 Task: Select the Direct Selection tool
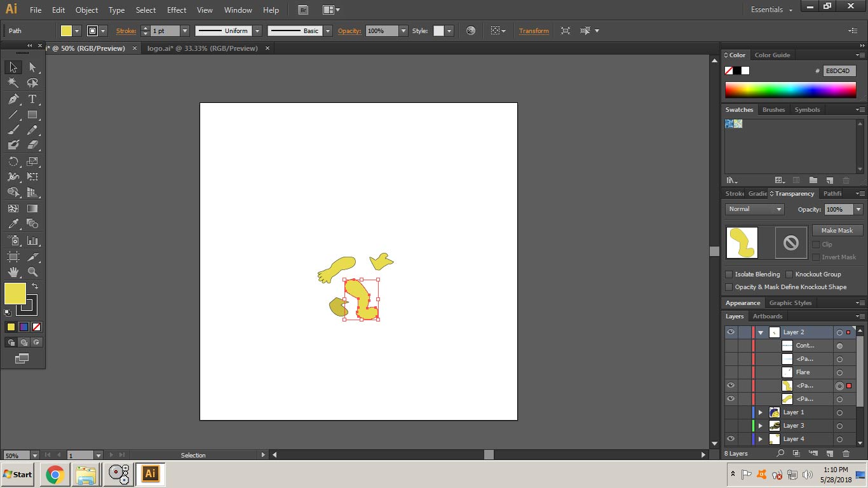pyautogui.click(x=32, y=67)
